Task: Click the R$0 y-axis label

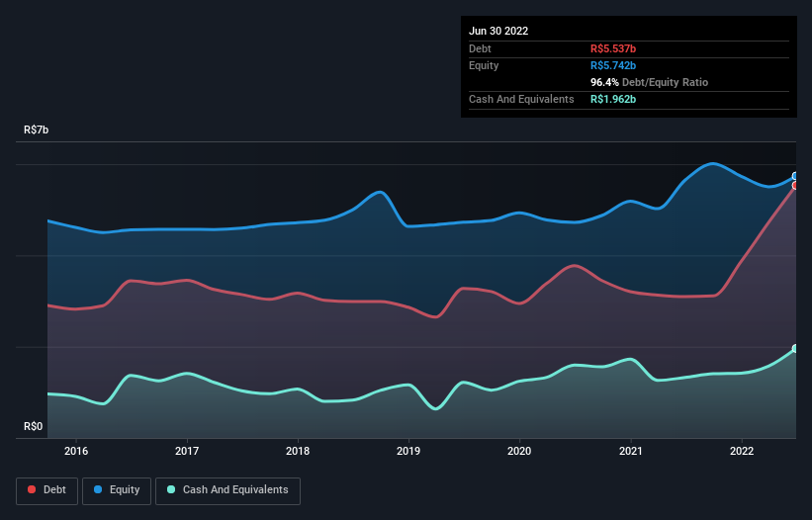Action: coord(34,427)
